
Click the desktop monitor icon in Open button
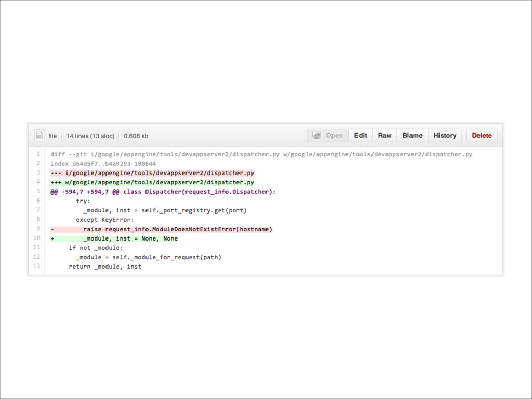[x=316, y=136]
